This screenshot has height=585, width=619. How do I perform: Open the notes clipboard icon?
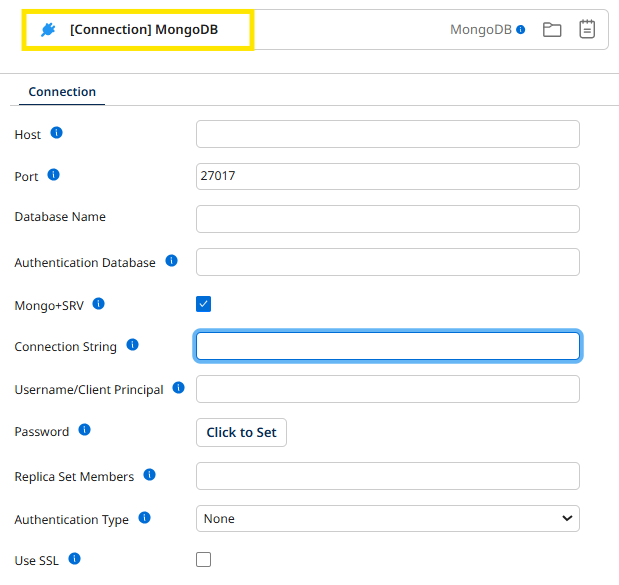pos(587,30)
